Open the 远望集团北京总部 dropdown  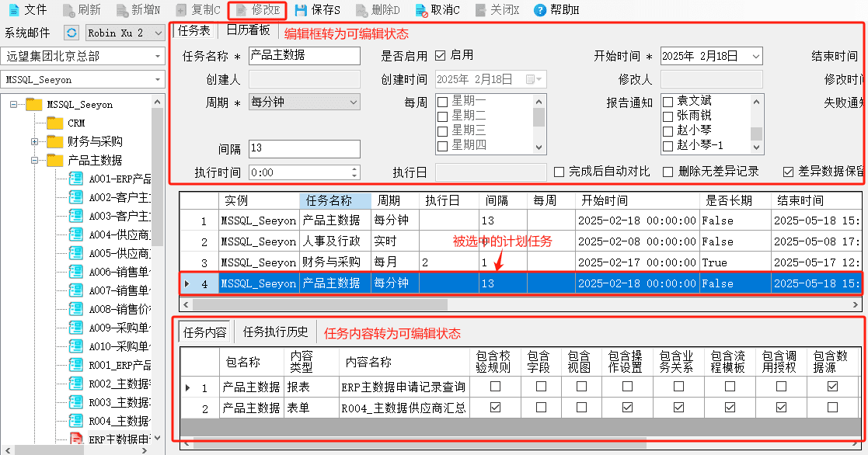point(82,56)
